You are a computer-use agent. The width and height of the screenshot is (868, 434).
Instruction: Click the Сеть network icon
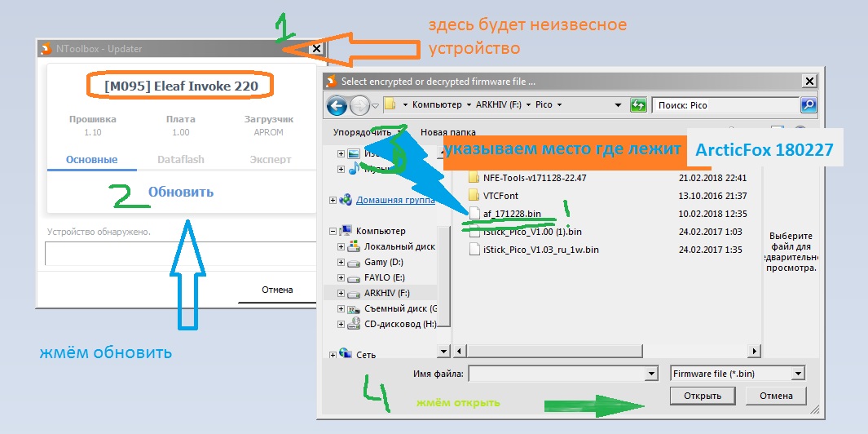[x=346, y=353]
